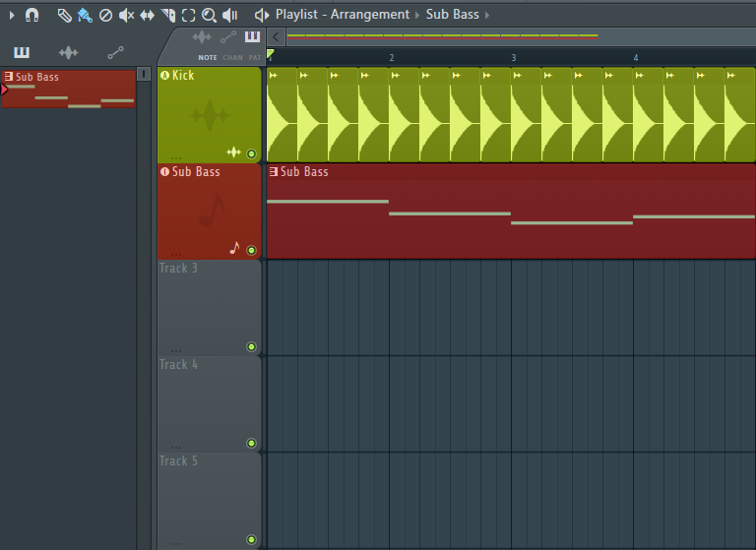Image resolution: width=756 pixels, height=550 pixels.
Task: Click small button beside picker Sub Bass
Action: tap(144, 74)
